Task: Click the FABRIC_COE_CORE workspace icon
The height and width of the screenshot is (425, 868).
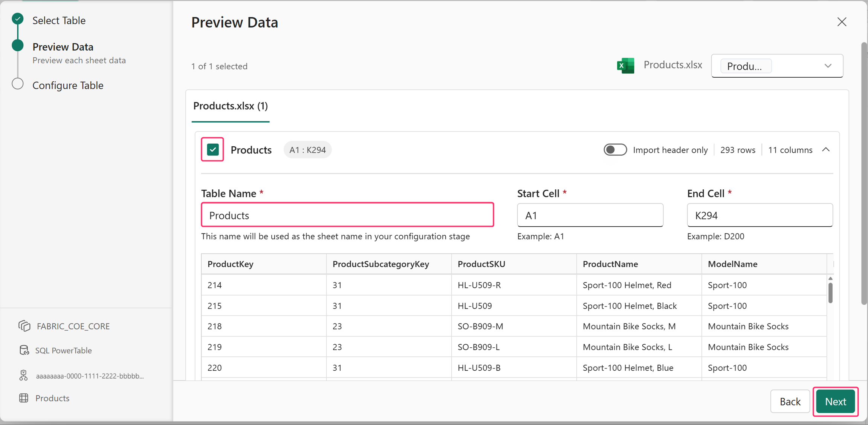Action: coord(24,326)
